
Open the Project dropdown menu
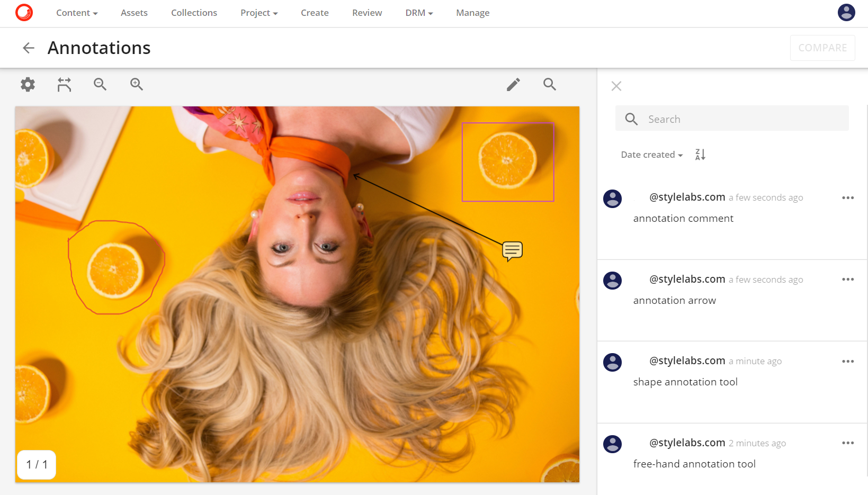[259, 13]
